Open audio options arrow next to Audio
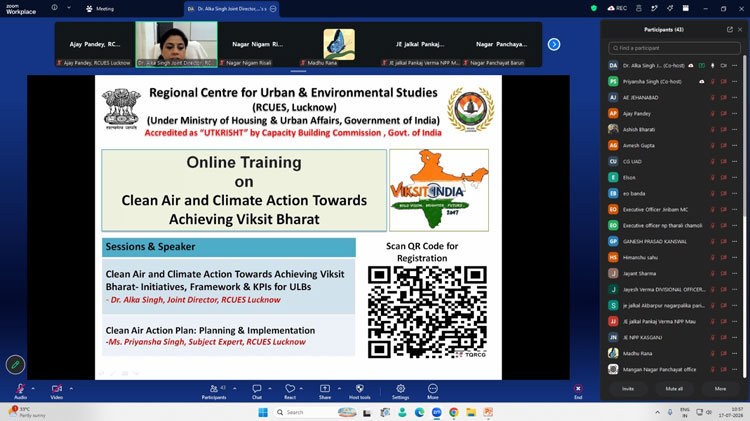 click(33, 388)
